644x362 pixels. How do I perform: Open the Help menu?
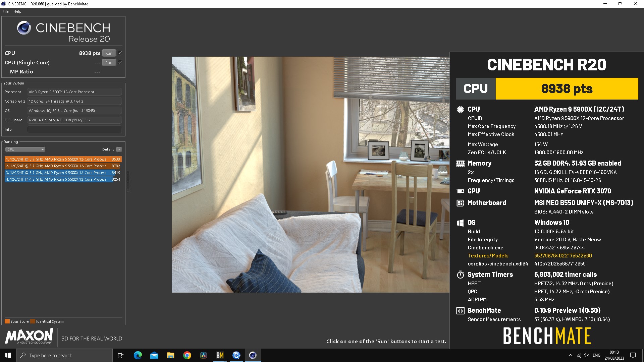click(x=17, y=11)
